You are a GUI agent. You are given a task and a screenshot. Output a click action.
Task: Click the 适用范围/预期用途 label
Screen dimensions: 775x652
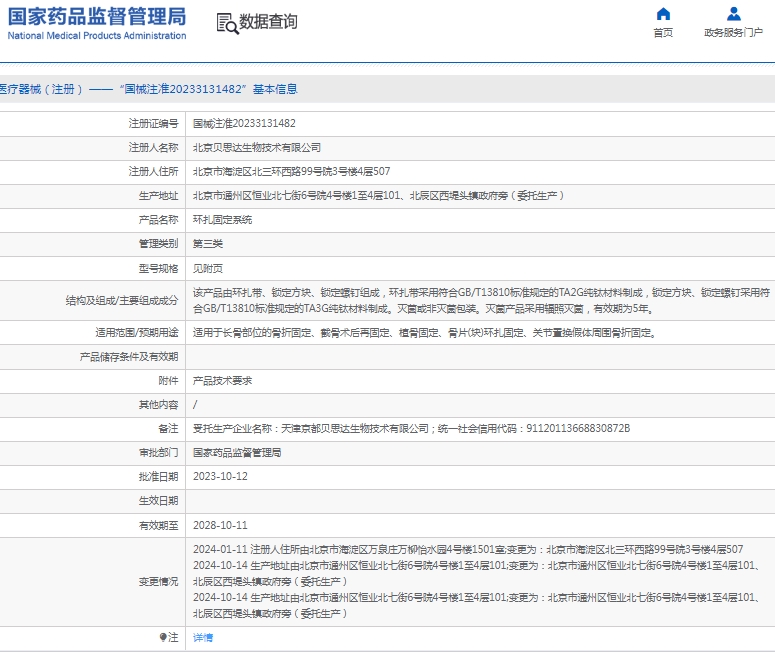[x=136, y=333]
